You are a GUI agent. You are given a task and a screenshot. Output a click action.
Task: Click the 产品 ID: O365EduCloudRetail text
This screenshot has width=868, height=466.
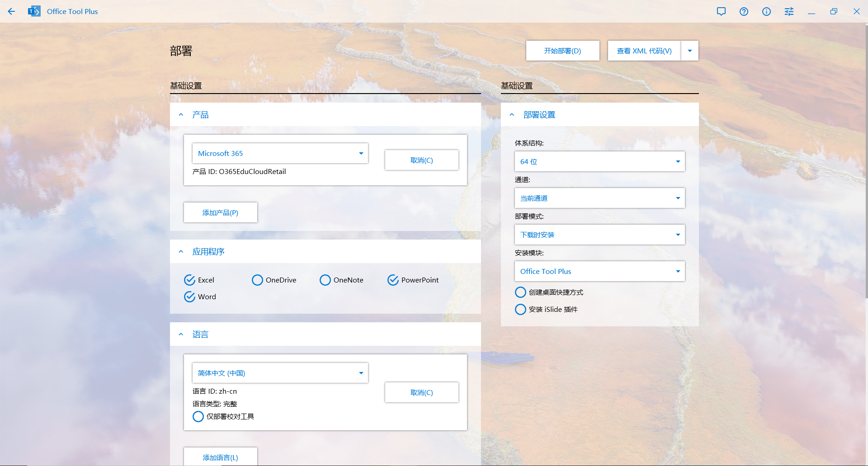239,172
